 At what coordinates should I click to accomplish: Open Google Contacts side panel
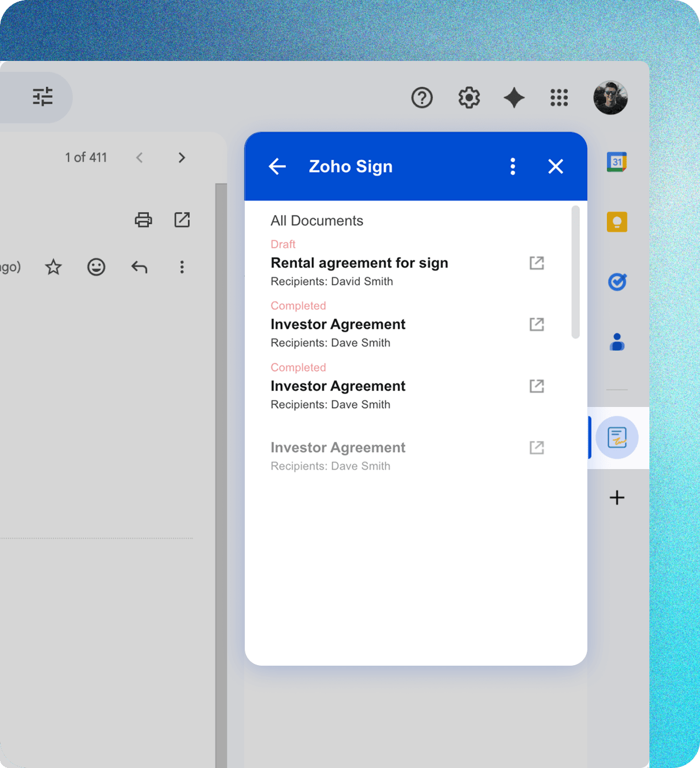pos(617,342)
